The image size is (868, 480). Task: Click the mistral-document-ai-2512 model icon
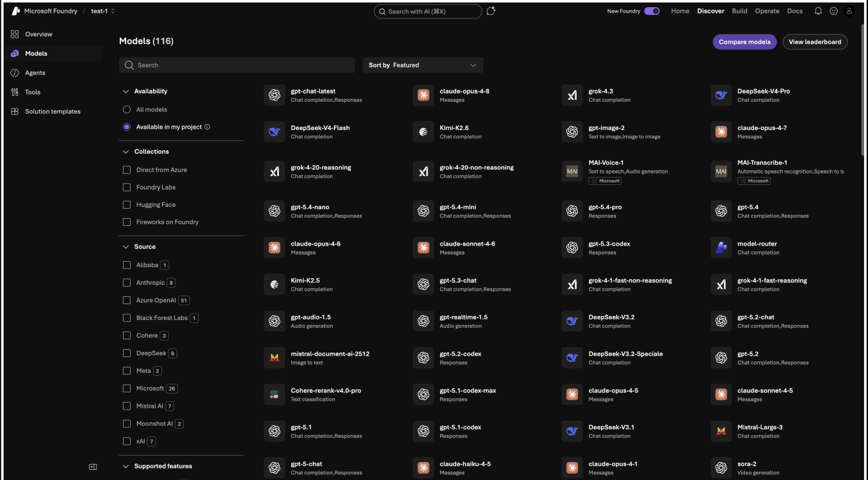tap(275, 358)
